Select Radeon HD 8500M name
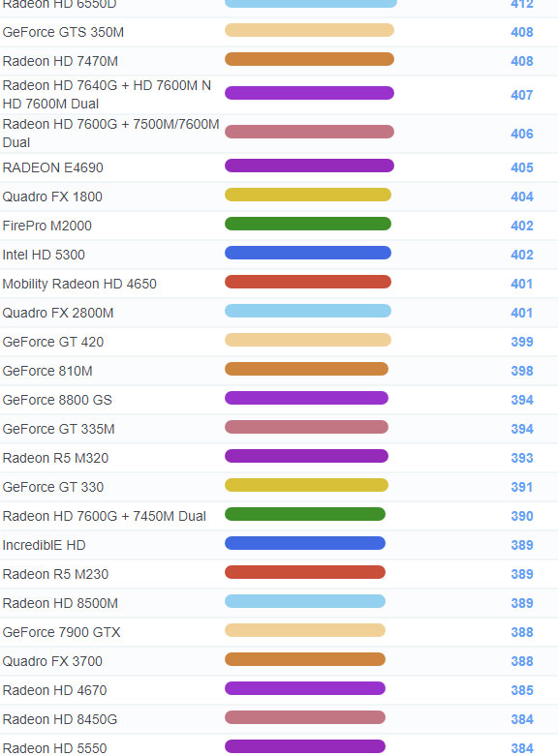This screenshot has width=558, height=756. click(60, 603)
